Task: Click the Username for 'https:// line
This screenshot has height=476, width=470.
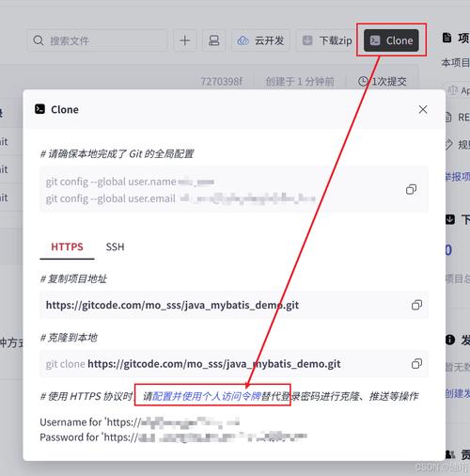Action: coord(140,422)
